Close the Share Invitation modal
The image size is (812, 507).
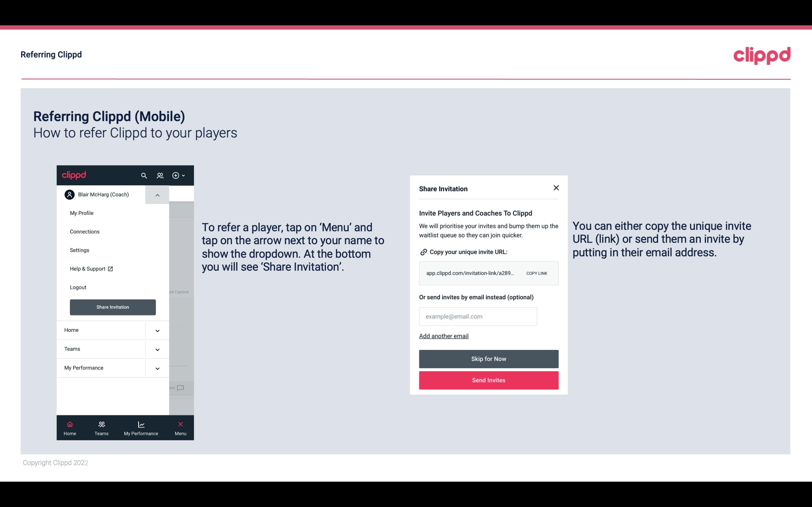[x=556, y=187]
